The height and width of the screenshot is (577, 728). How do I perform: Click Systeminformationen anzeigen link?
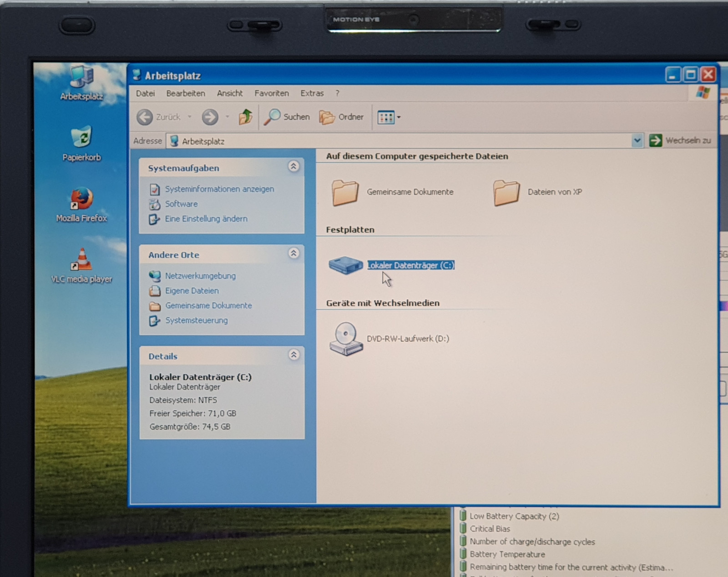pyautogui.click(x=219, y=189)
